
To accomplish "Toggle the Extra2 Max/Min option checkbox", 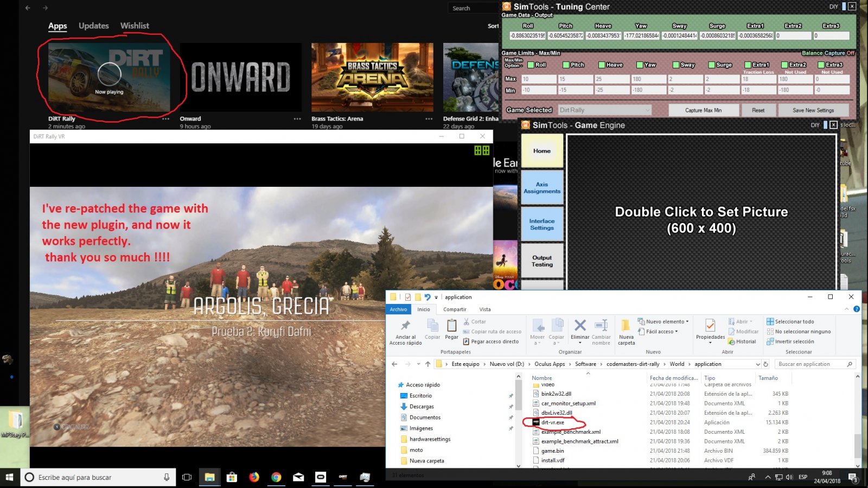I will click(x=784, y=65).
